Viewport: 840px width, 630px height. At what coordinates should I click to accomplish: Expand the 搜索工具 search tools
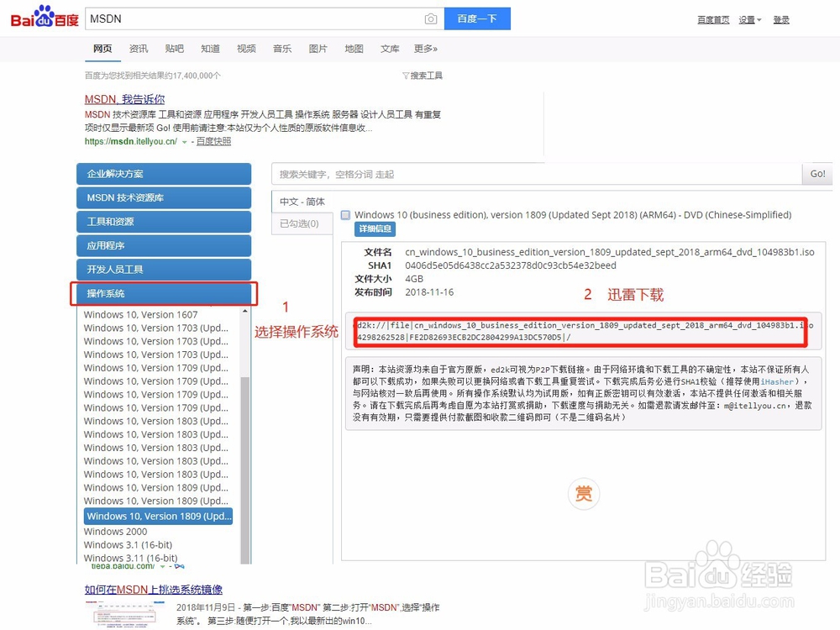pyautogui.click(x=423, y=76)
